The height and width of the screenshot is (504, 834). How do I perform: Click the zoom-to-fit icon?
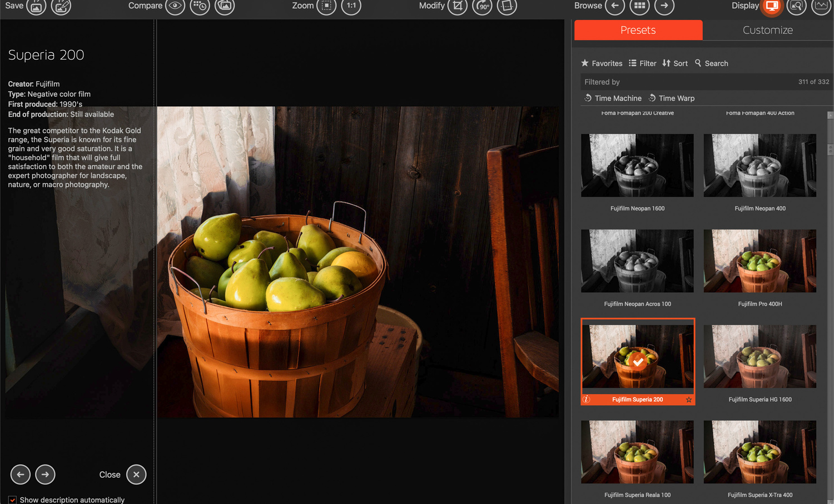[326, 6]
